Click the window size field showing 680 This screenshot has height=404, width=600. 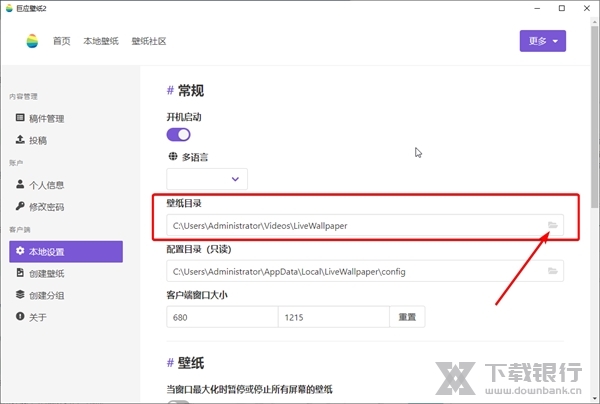coord(222,317)
